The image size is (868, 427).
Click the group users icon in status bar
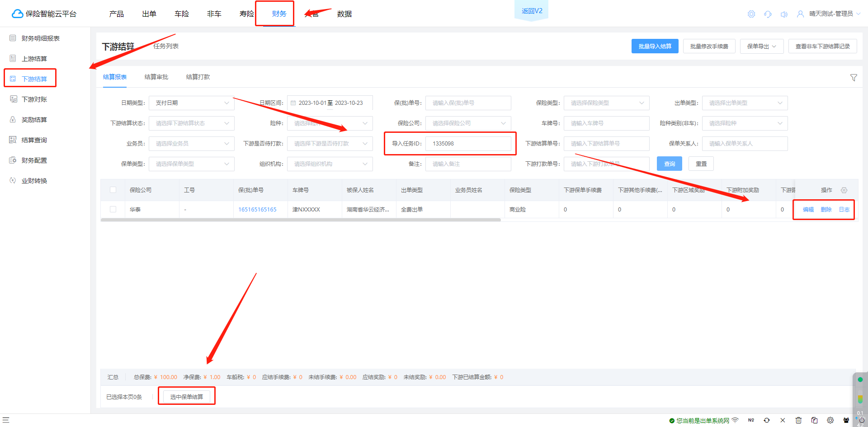click(x=846, y=420)
